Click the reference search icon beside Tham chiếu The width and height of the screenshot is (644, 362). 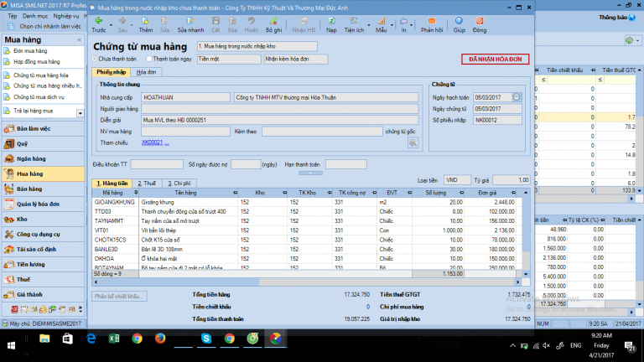click(x=413, y=142)
